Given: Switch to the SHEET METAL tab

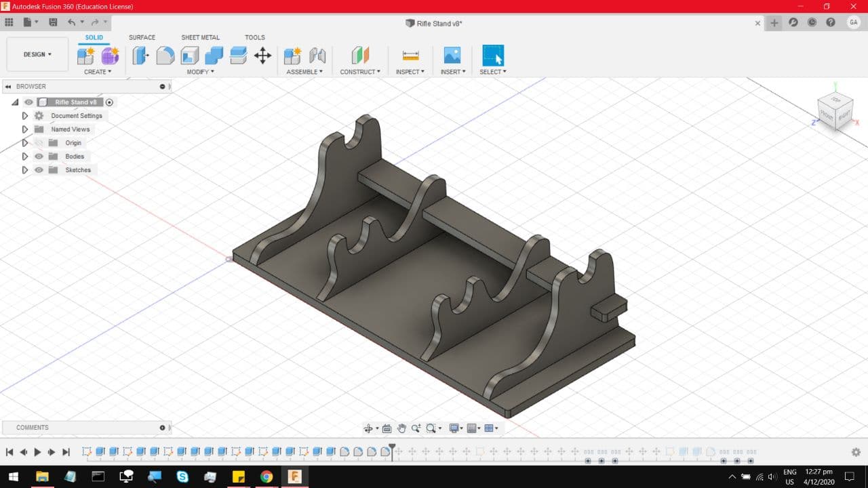Looking at the screenshot, I should click(200, 37).
